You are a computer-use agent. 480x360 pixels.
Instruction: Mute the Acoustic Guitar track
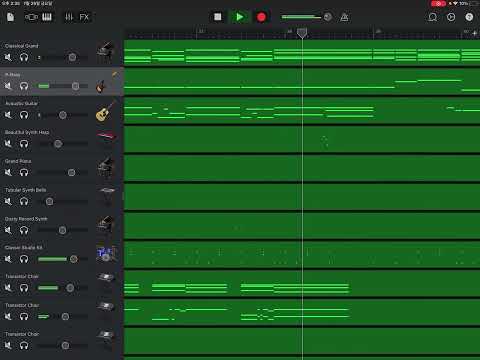(8, 115)
